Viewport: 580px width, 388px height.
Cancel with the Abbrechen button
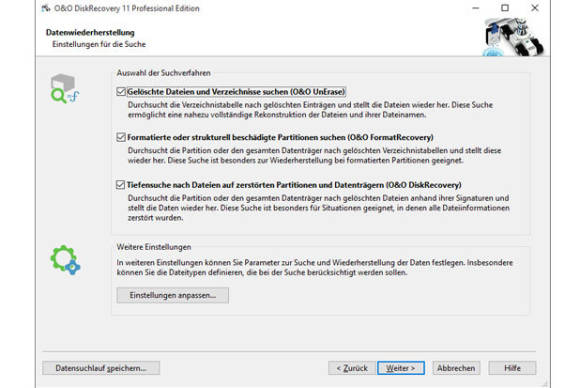point(456,368)
